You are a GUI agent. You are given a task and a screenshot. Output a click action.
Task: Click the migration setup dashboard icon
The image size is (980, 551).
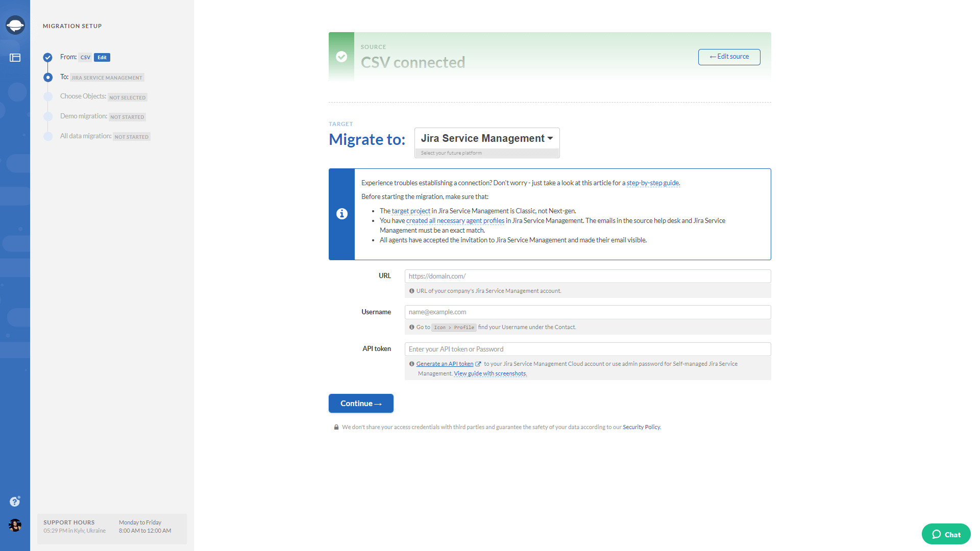point(15,57)
